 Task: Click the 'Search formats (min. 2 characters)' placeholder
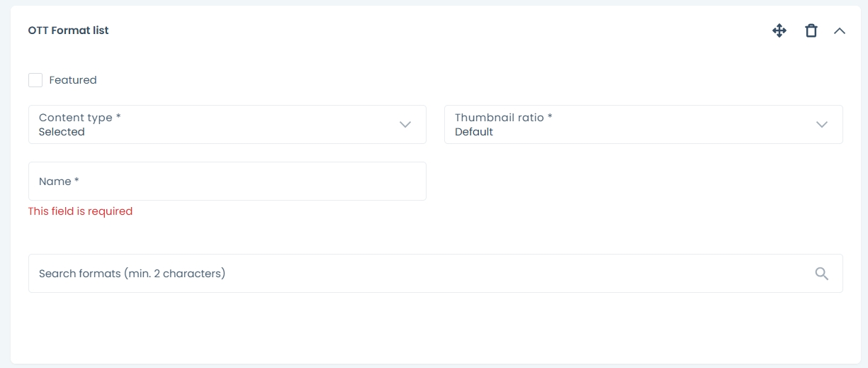tap(132, 274)
